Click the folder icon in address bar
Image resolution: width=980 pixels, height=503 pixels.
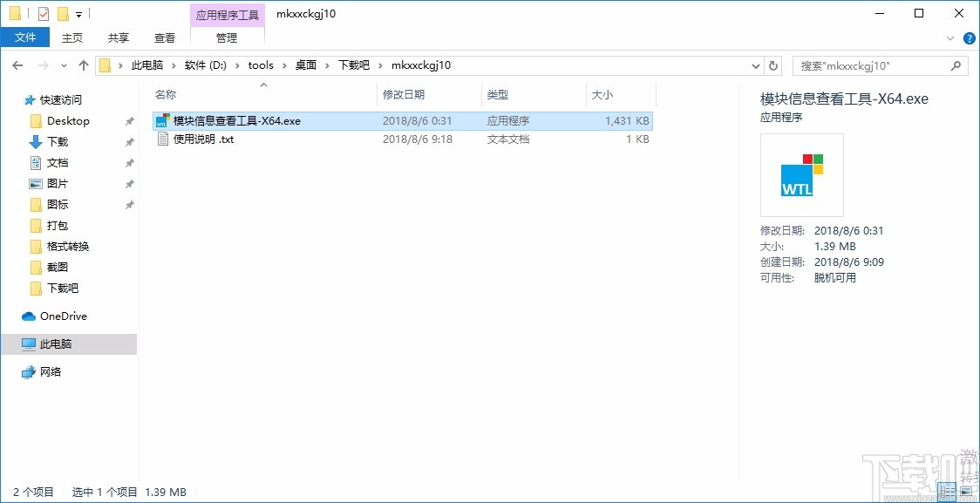coord(105,65)
